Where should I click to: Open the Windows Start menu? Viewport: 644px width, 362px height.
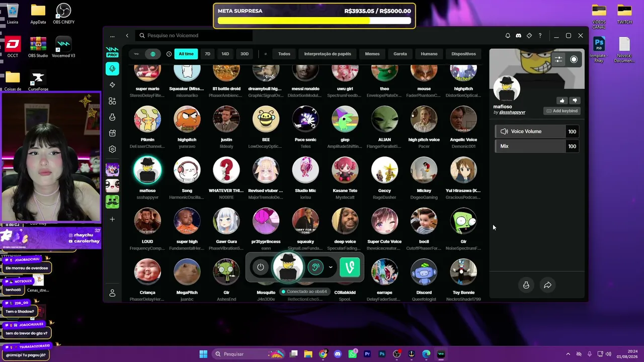[x=203, y=354]
